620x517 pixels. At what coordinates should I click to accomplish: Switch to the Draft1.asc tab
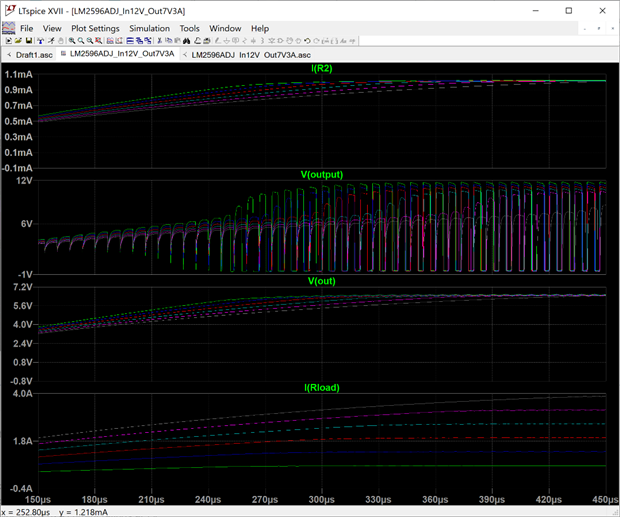pyautogui.click(x=33, y=54)
